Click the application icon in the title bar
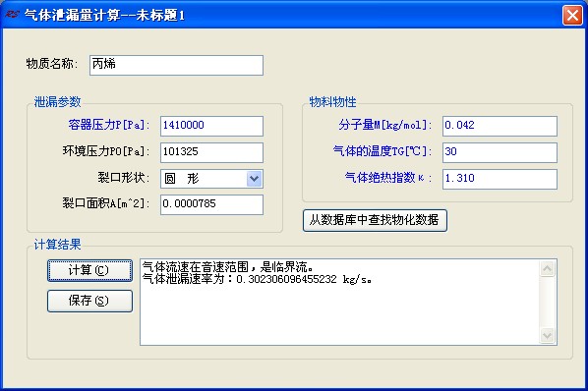The image size is (588, 391). (x=13, y=15)
